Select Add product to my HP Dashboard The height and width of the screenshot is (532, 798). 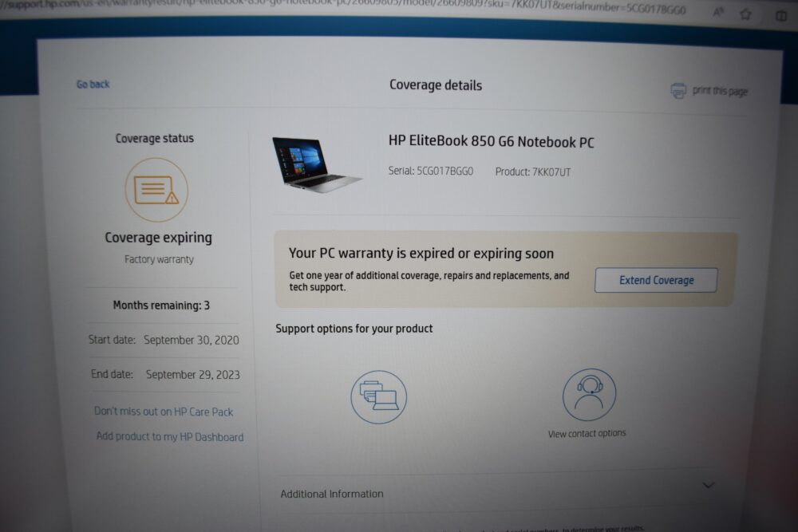[170, 436]
